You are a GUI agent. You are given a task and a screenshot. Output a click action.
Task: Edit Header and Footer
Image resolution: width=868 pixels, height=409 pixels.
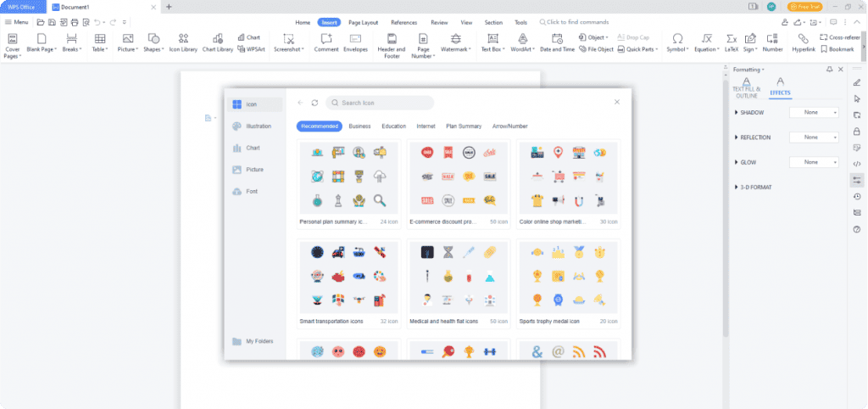(x=392, y=46)
